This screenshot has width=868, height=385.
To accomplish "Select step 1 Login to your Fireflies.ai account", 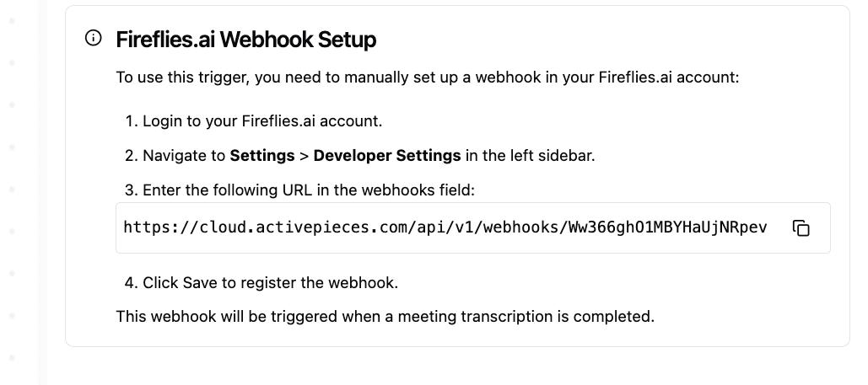I will 254,121.
